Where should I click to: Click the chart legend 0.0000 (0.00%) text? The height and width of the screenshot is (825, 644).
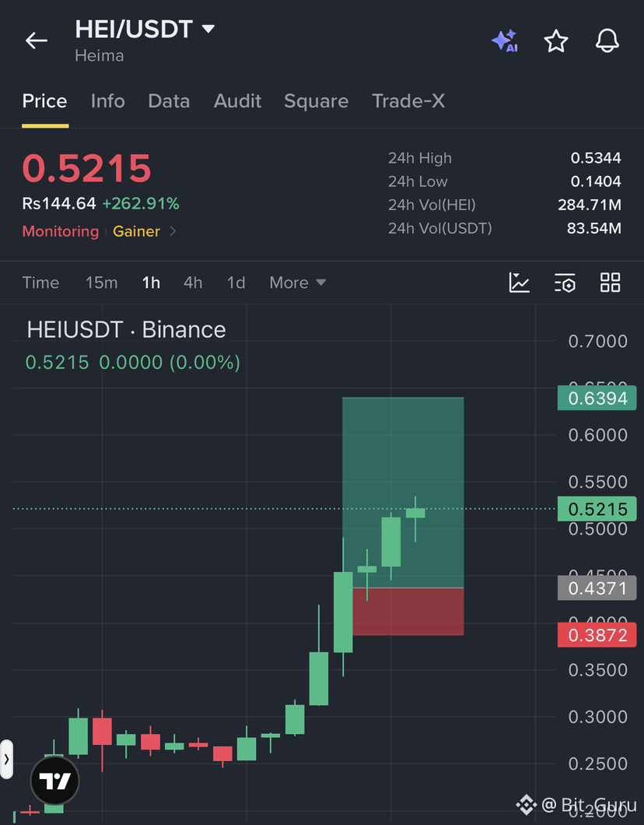click(170, 363)
